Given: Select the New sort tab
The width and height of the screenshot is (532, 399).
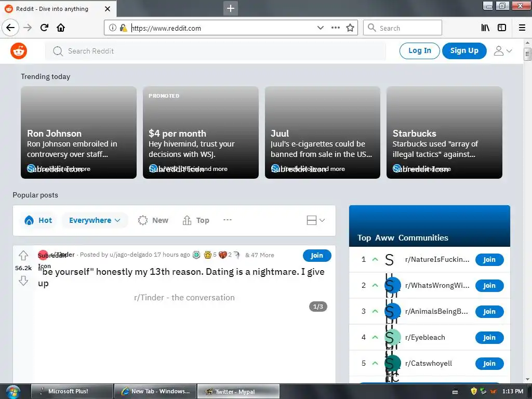Looking at the screenshot, I should [x=153, y=220].
